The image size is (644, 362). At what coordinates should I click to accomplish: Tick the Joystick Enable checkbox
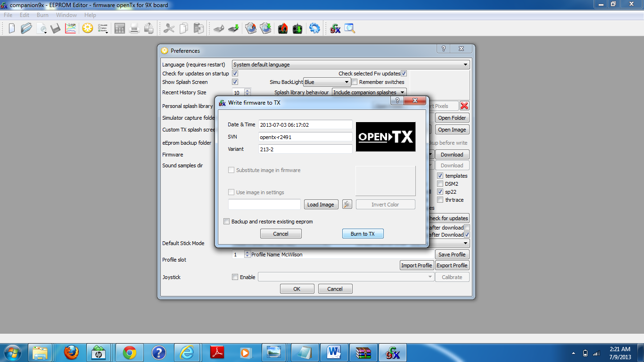[x=235, y=277]
